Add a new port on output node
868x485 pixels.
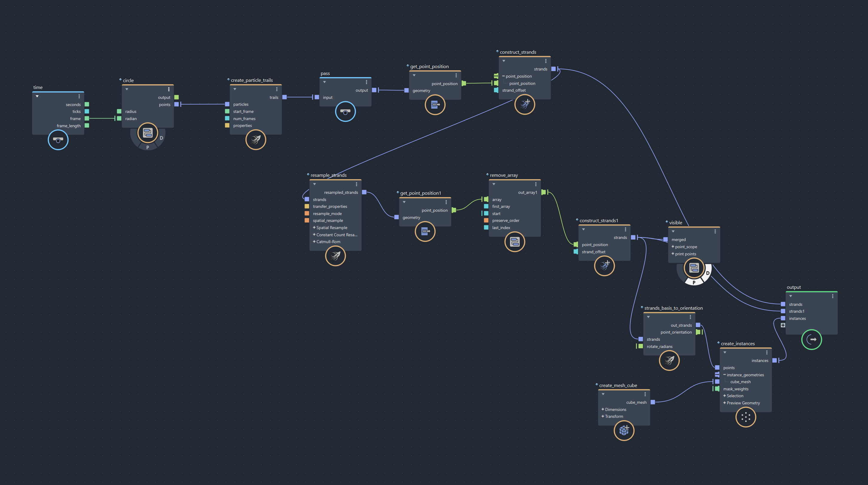pyautogui.click(x=783, y=325)
